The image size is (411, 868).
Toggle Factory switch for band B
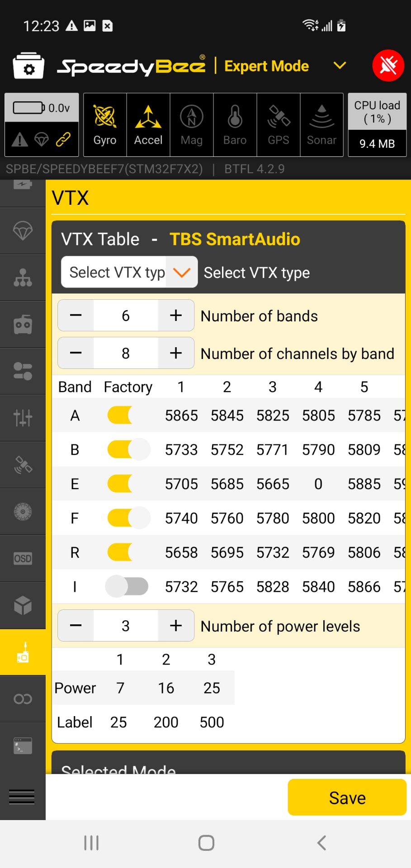pyautogui.click(x=128, y=449)
